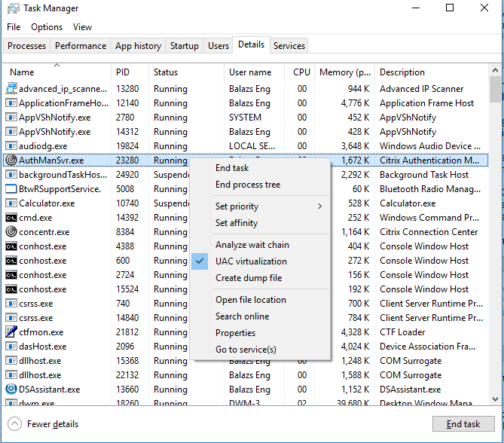Click the Fewer details link
This screenshot has height=443, width=504.
[53, 424]
